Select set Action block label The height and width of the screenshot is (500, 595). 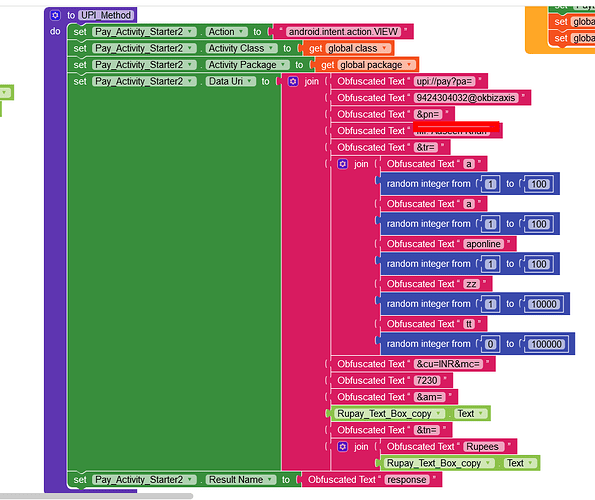point(80,32)
